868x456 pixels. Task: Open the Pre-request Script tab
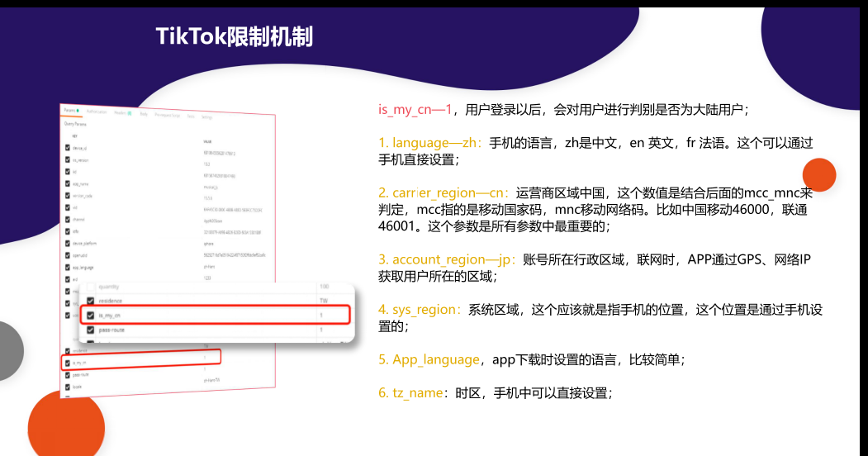pyautogui.click(x=168, y=115)
